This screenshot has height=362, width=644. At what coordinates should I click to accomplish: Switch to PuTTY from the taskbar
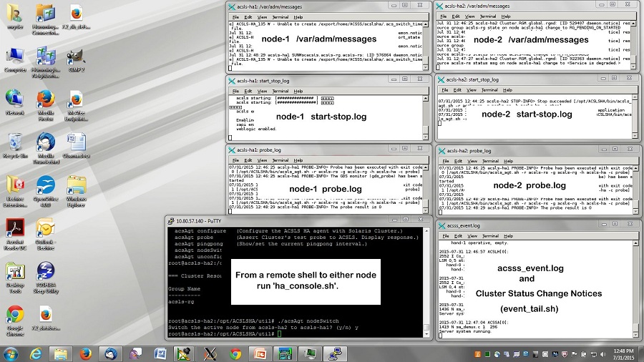[335, 354]
